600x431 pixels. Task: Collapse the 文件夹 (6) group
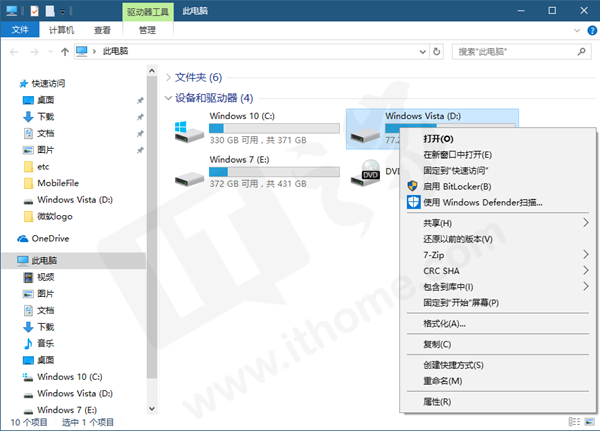pos(167,77)
